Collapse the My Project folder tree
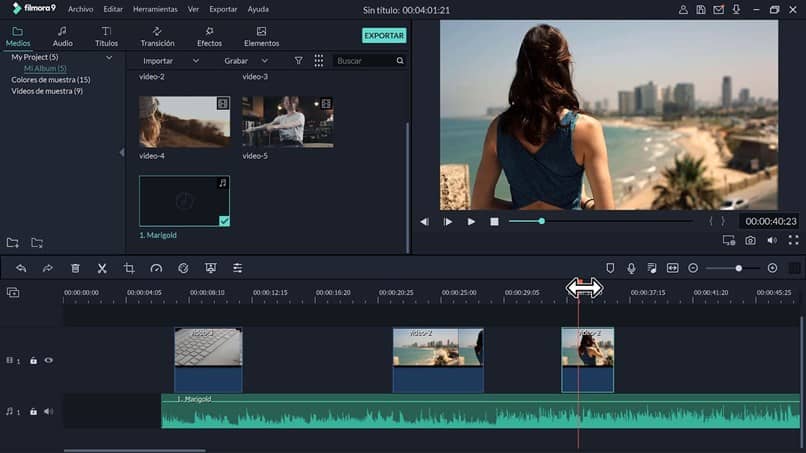This screenshot has width=806, height=453. point(109,58)
